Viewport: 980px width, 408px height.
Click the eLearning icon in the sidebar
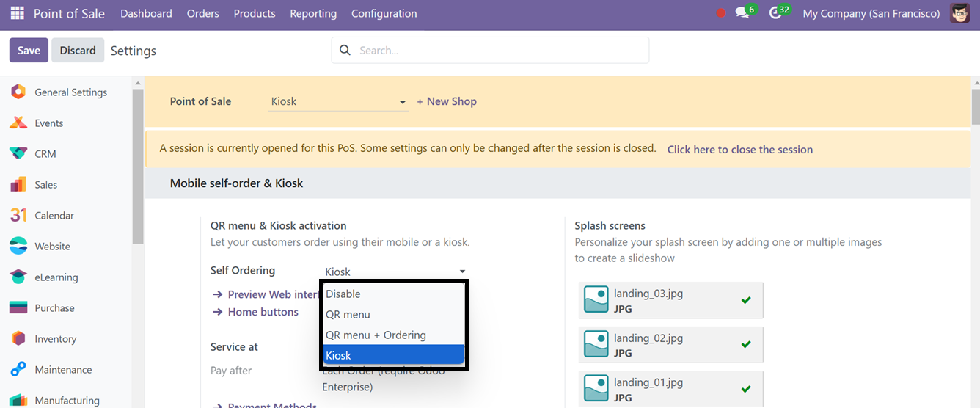click(18, 277)
